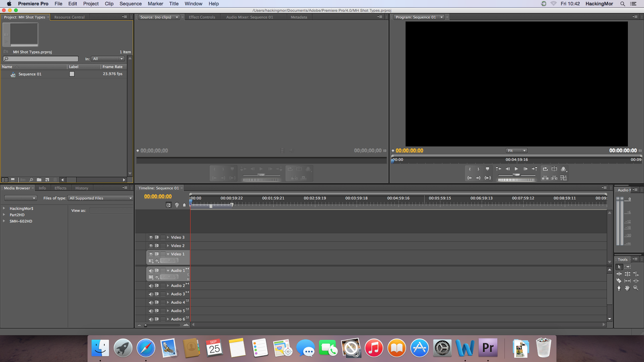Click the Timeline timecode 00:00:00:00

(x=158, y=196)
